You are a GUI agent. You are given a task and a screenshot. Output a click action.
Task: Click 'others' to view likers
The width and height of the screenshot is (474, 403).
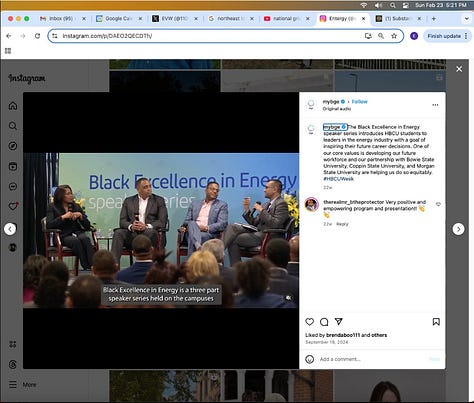(x=379, y=335)
